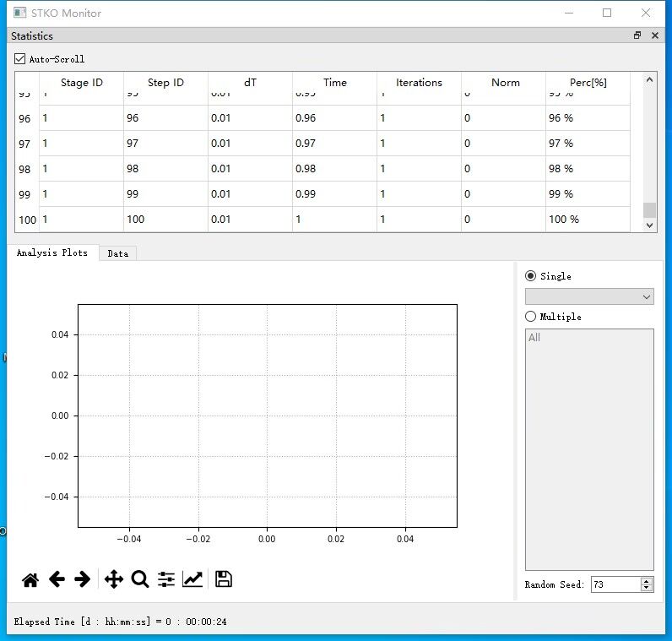Click table scrollbar down arrow
This screenshot has height=641, width=672.
tap(650, 225)
